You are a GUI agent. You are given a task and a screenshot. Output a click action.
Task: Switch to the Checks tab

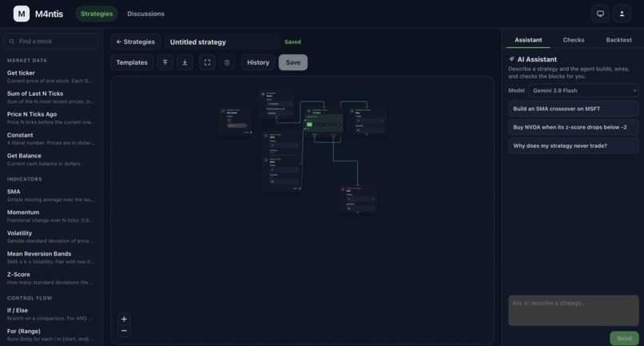[x=574, y=40]
